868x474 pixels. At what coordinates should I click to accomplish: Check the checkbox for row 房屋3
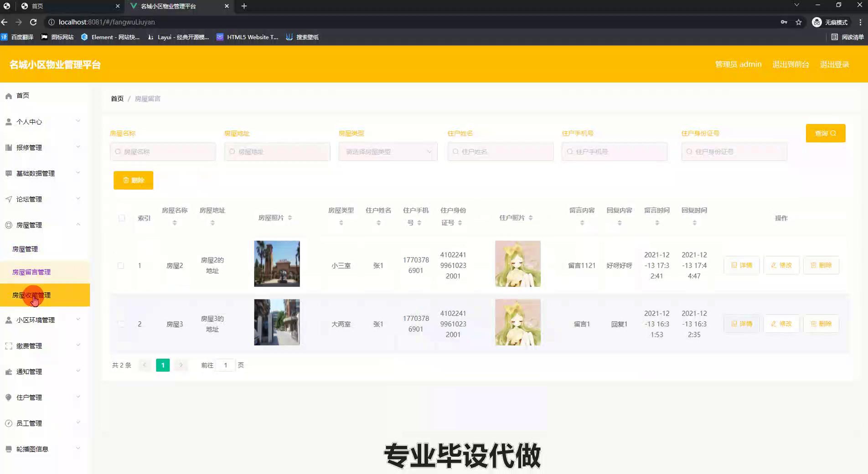point(121,324)
